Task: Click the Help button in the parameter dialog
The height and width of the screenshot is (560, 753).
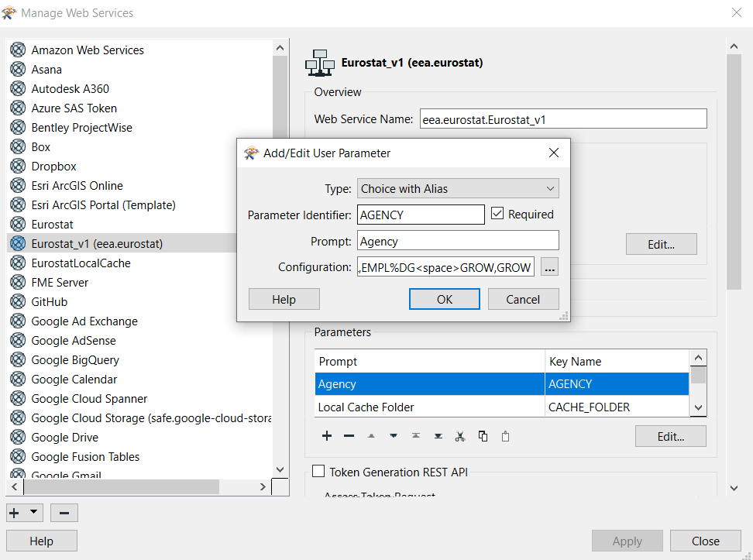Action: (x=284, y=299)
